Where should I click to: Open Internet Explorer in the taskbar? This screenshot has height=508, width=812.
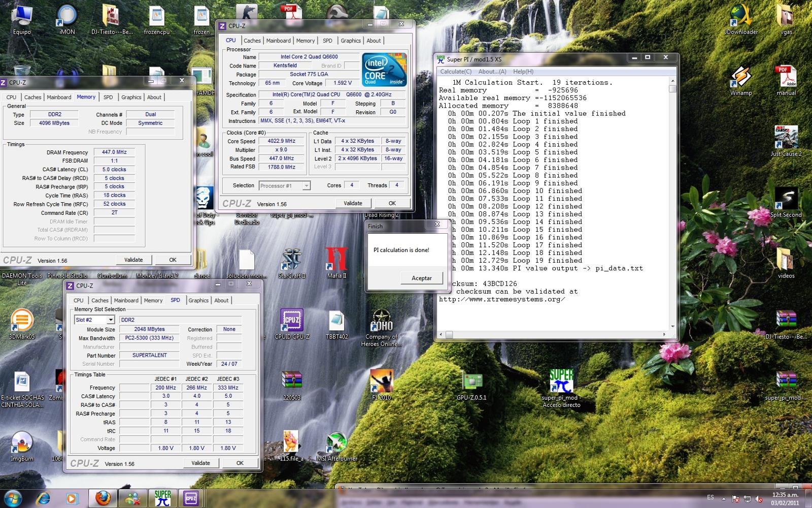pyautogui.click(x=44, y=498)
